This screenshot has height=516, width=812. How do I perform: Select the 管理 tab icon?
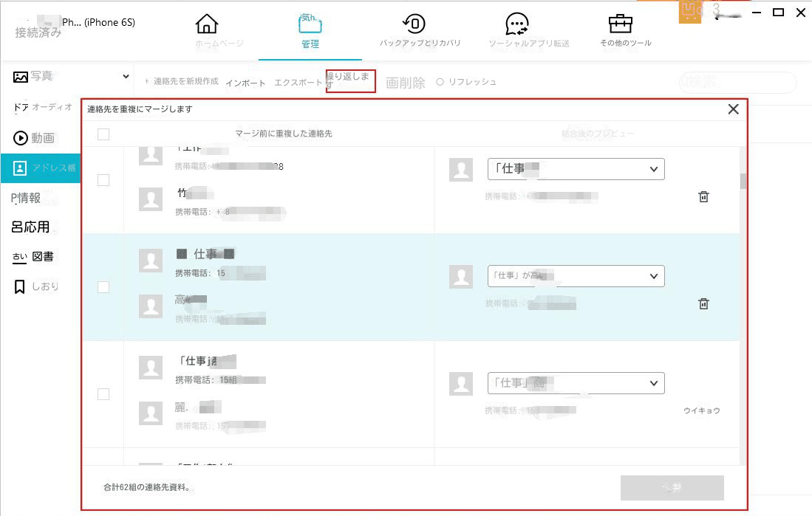[310, 24]
